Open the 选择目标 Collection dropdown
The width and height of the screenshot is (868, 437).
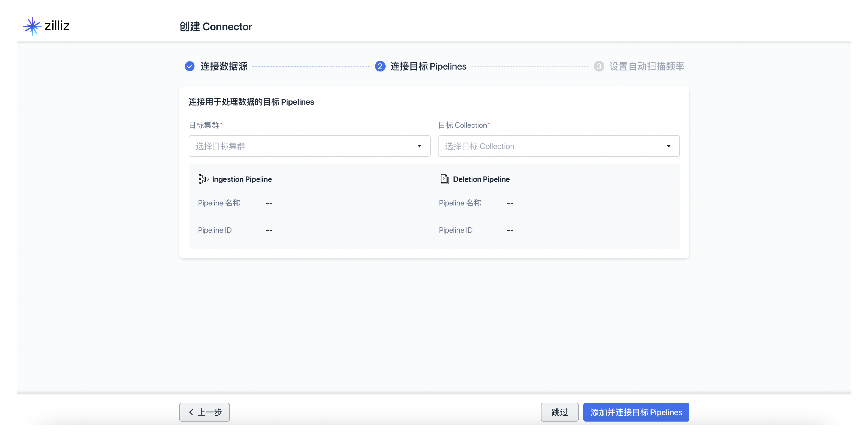click(x=558, y=146)
